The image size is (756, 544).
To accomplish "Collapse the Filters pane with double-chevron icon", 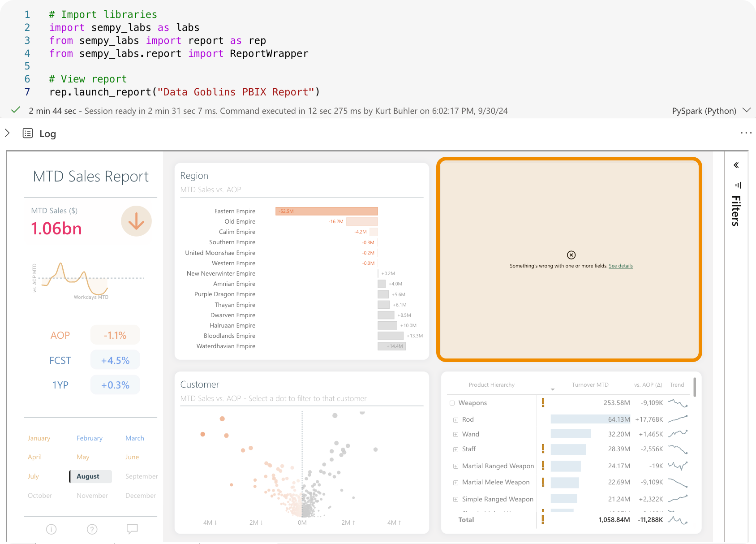I will [x=736, y=165].
